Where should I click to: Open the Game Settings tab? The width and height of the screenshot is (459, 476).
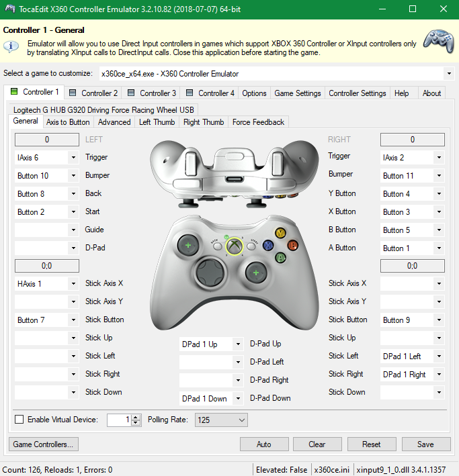point(298,93)
